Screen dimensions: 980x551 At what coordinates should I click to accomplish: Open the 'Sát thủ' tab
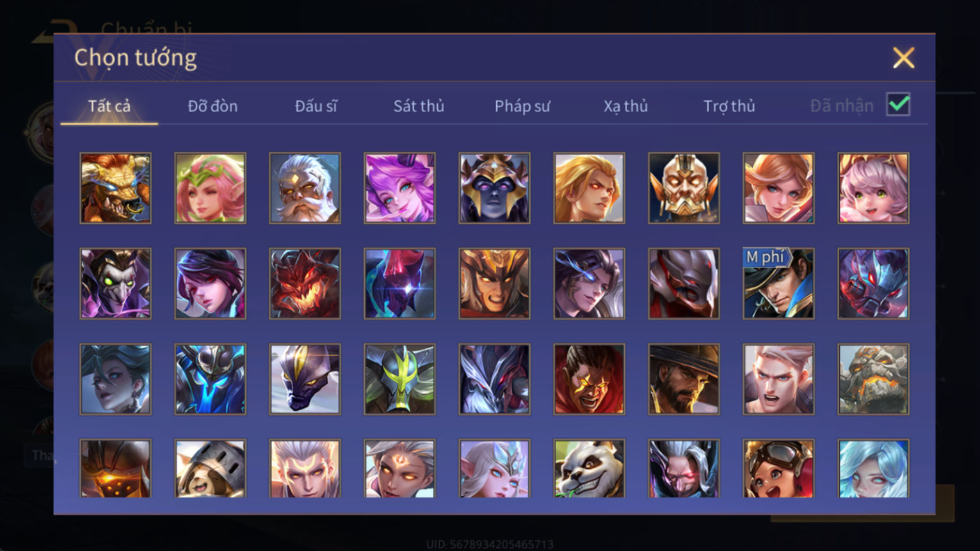tap(419, 106)
